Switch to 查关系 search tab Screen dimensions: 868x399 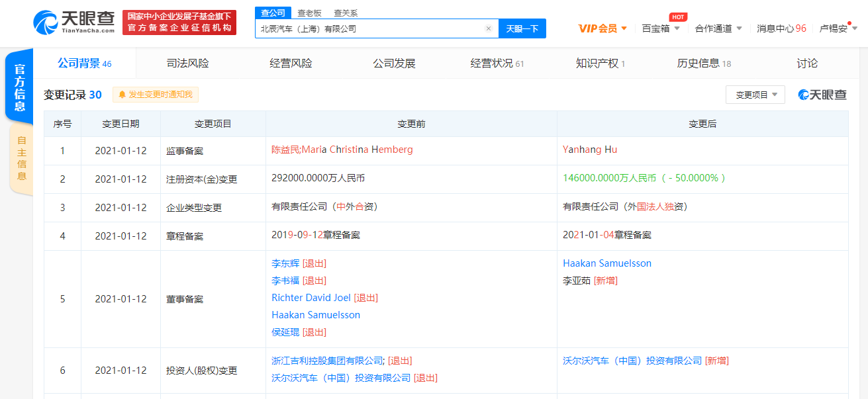coord(346,13)
